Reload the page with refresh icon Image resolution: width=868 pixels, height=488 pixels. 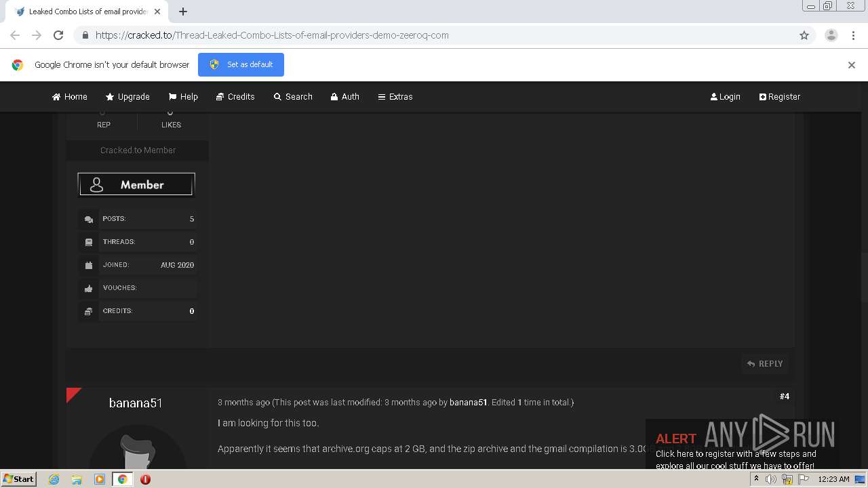point(58,35)
